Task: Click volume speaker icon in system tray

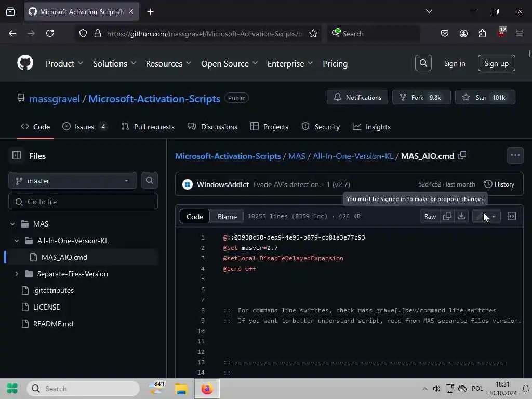Action: (x=436, y=389)
